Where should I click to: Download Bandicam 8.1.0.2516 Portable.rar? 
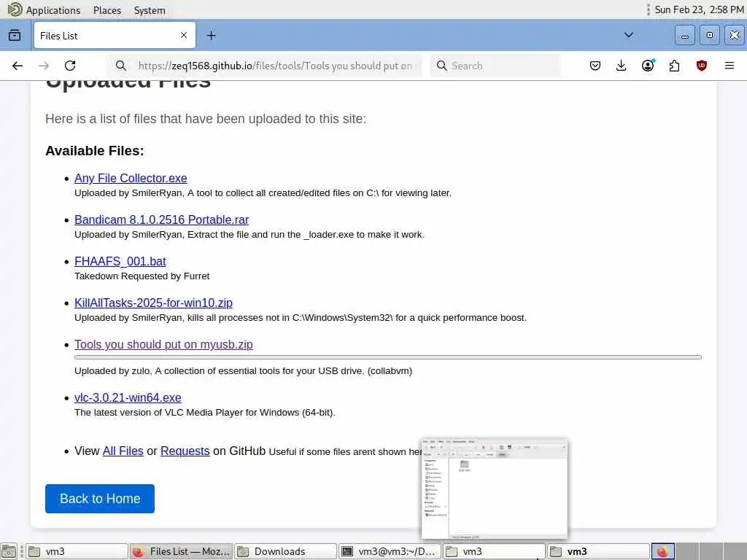pyautogui.click(x=161, y=219)
